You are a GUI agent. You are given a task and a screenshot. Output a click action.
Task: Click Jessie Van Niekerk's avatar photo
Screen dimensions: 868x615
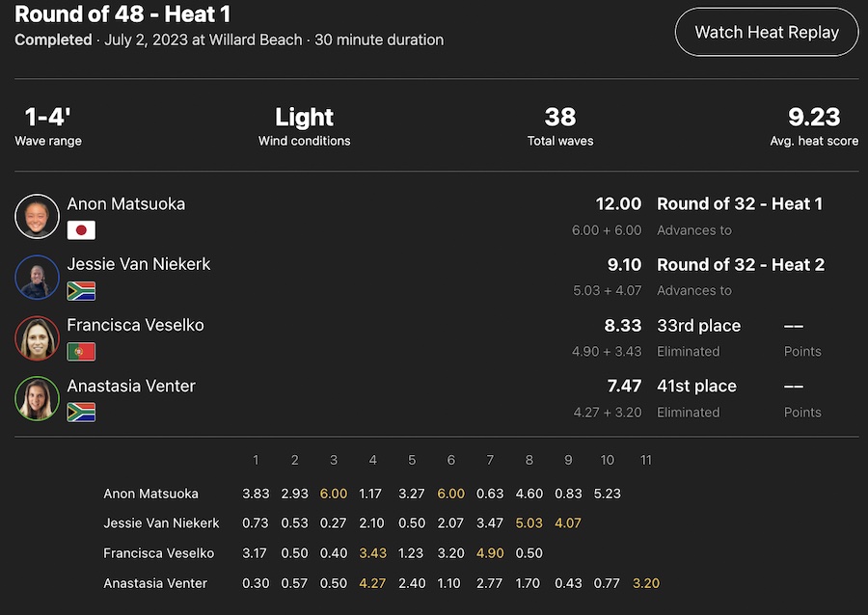pyautogui.click(x=38, y=277)
